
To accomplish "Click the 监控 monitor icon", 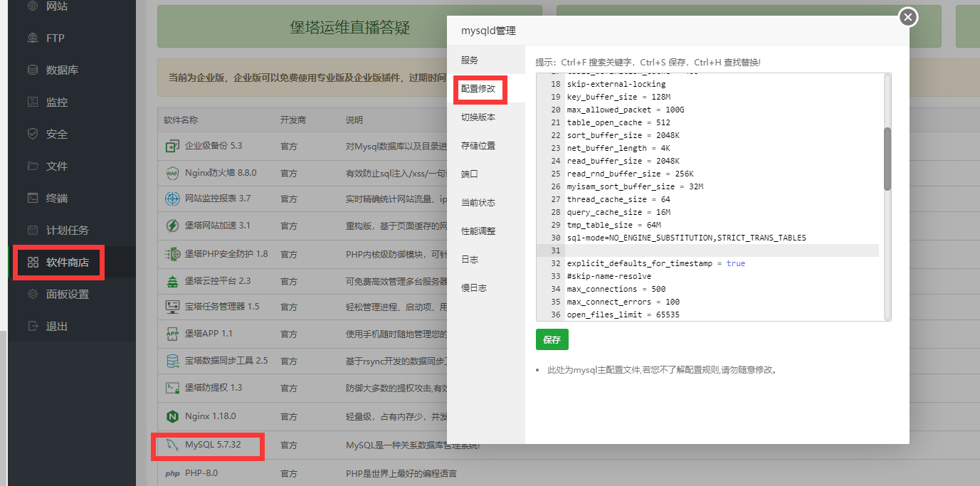I will (32, 102).
